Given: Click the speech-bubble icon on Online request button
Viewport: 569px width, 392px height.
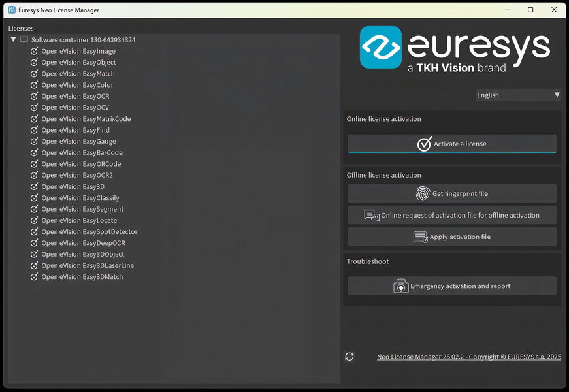Looking at the screenshot, I should 373,215.
